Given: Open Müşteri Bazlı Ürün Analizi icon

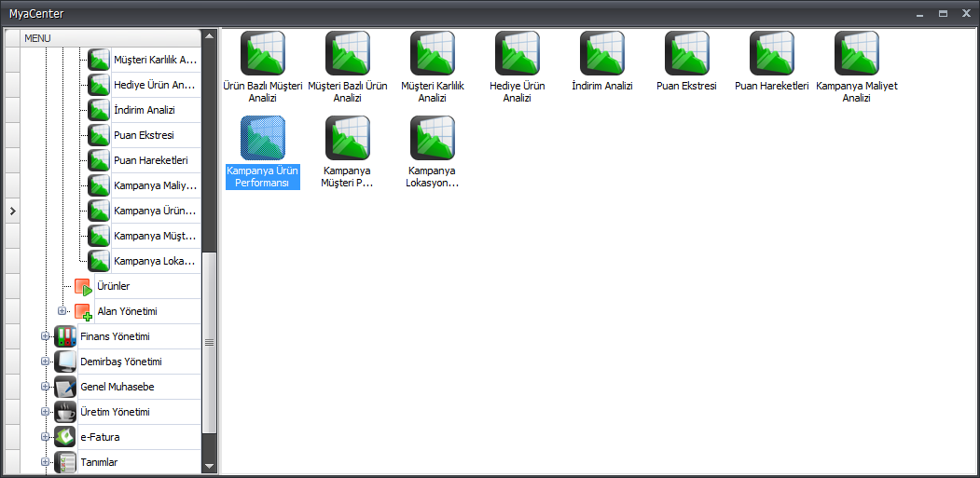Looking at the screenshot, I should pyautogui.click(x=348, y=53).
